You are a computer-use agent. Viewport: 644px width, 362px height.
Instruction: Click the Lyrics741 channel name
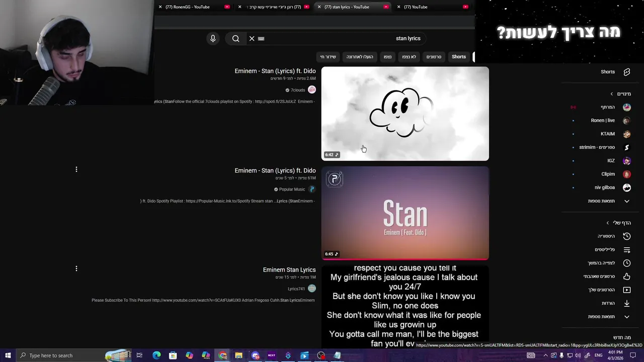[296, 289]
